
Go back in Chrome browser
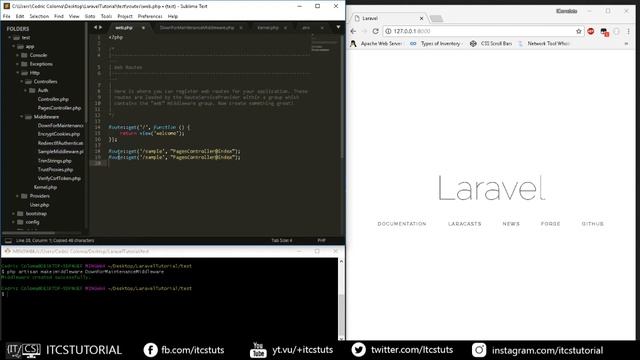pos(353,31)
